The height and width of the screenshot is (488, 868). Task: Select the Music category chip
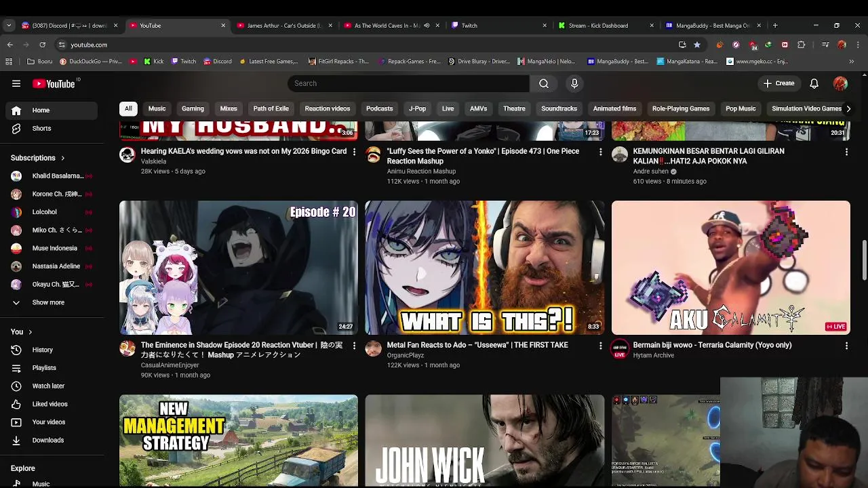tap(157, 108)
